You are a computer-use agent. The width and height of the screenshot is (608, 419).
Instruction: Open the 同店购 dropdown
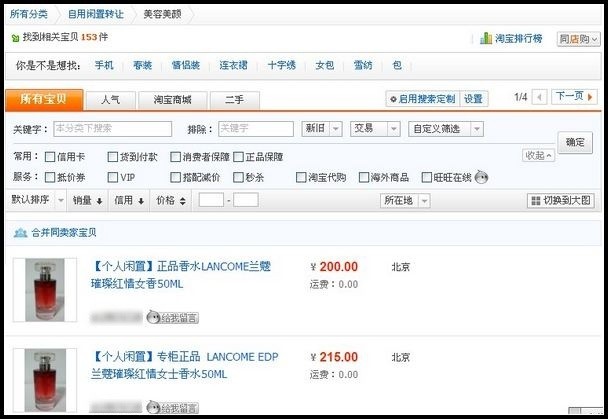tap(579, 39)
